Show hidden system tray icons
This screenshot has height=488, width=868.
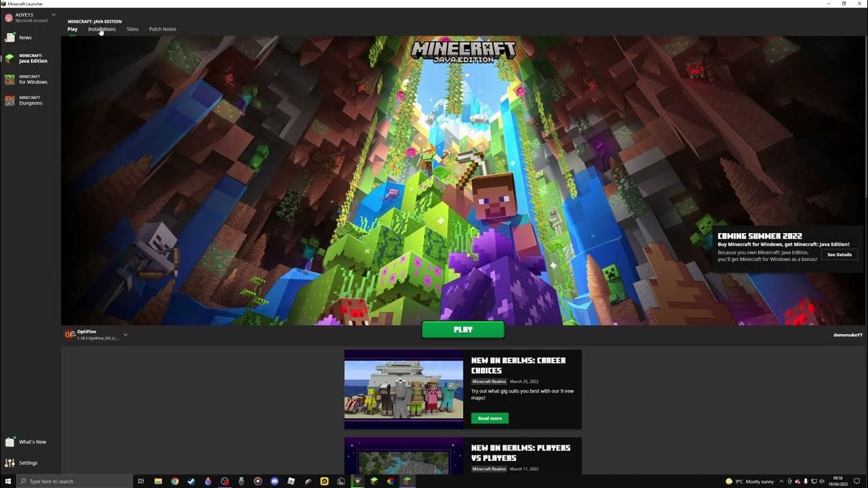point(781,481)
